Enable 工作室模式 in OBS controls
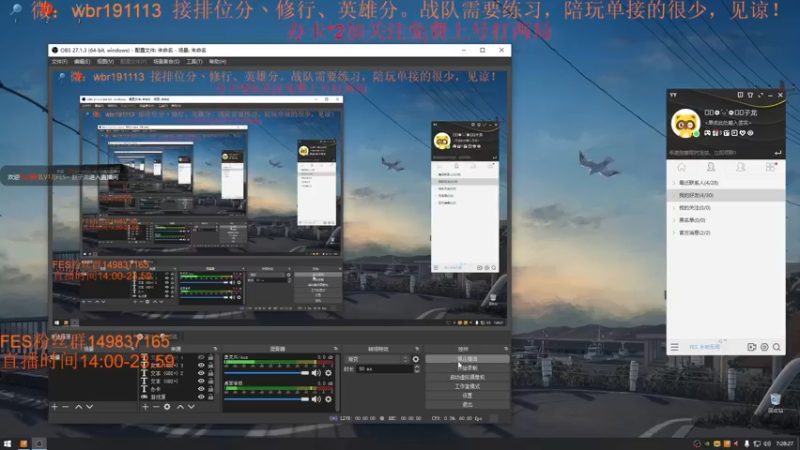The height and width of the screenshot is (450, 800). coord(467,387)
